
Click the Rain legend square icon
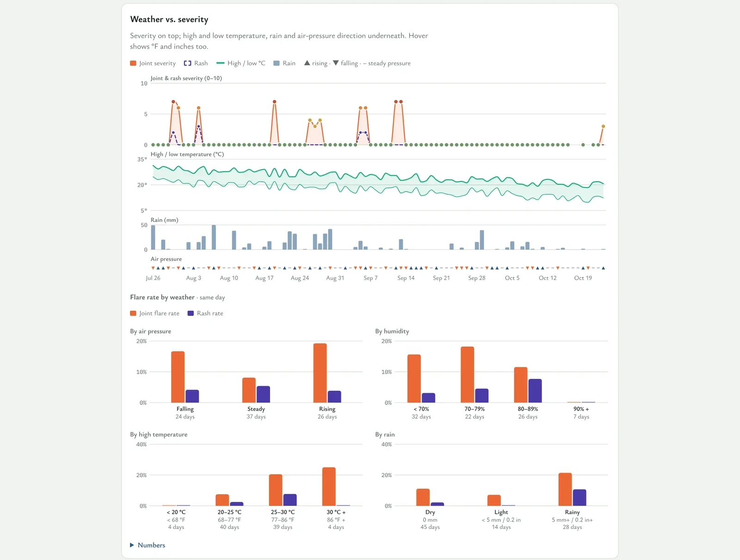click(x=277, y=63)
